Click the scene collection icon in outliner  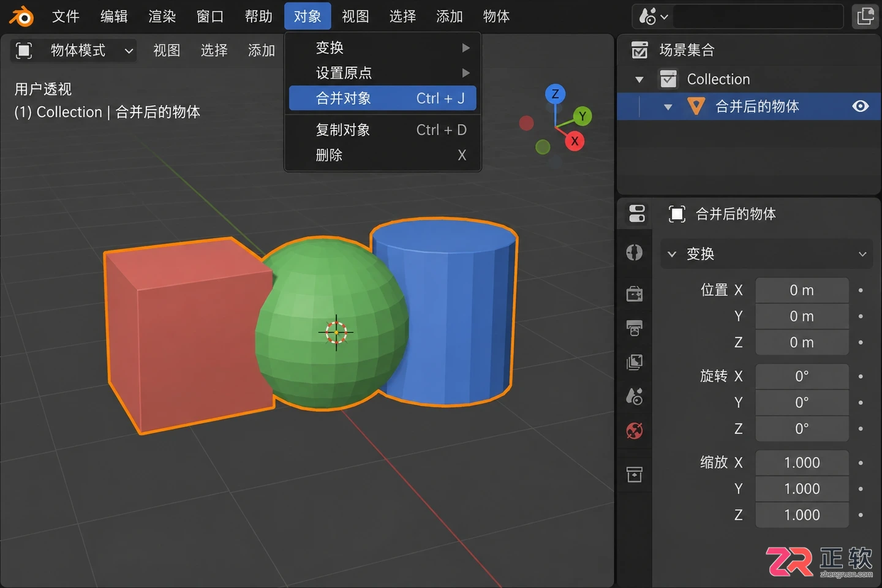(x=639, y=50)
